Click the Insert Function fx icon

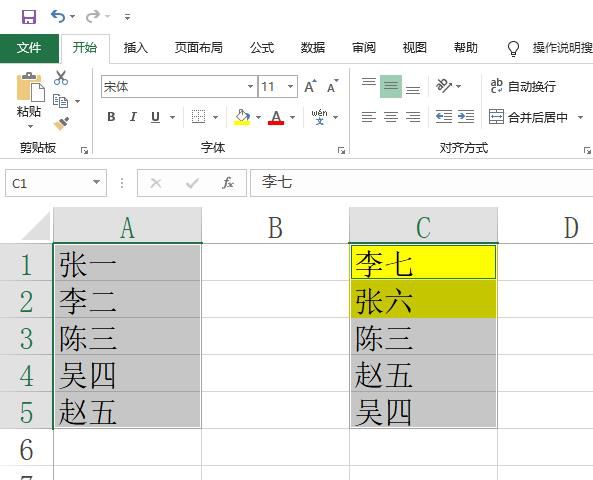point(228,183)
